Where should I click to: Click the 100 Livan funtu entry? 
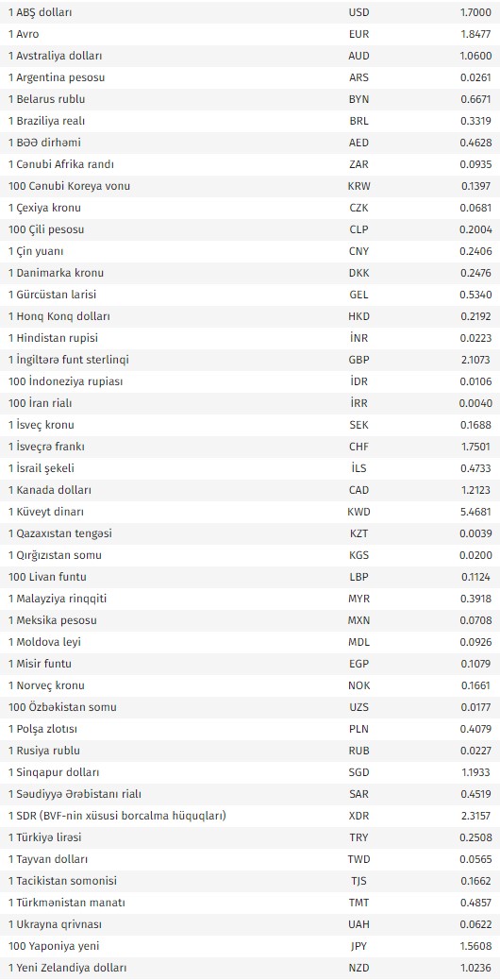(x=250, y=577)
